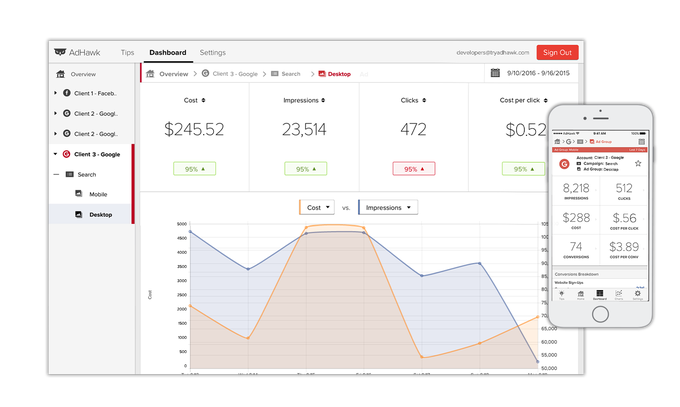
Task: Click the 95% change badge under Impressions
Action: (x=306, y=169)
